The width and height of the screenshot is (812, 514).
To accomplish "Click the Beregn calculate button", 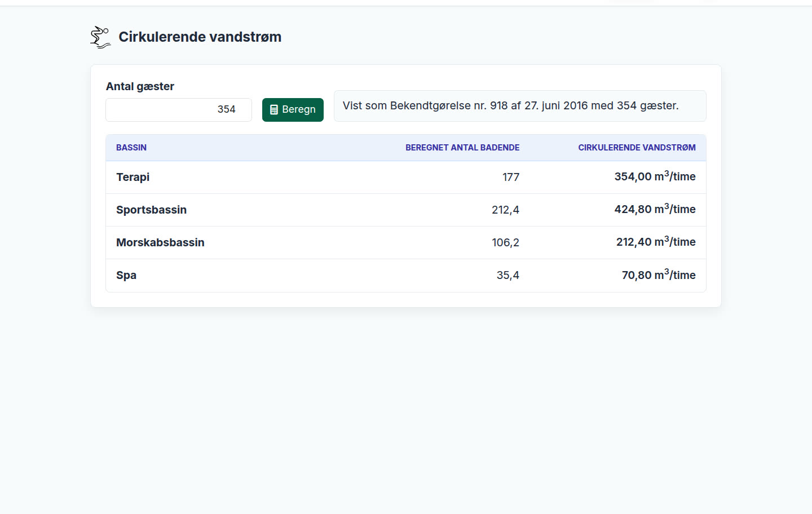I will pyautogui.click(x=293, y=110).
